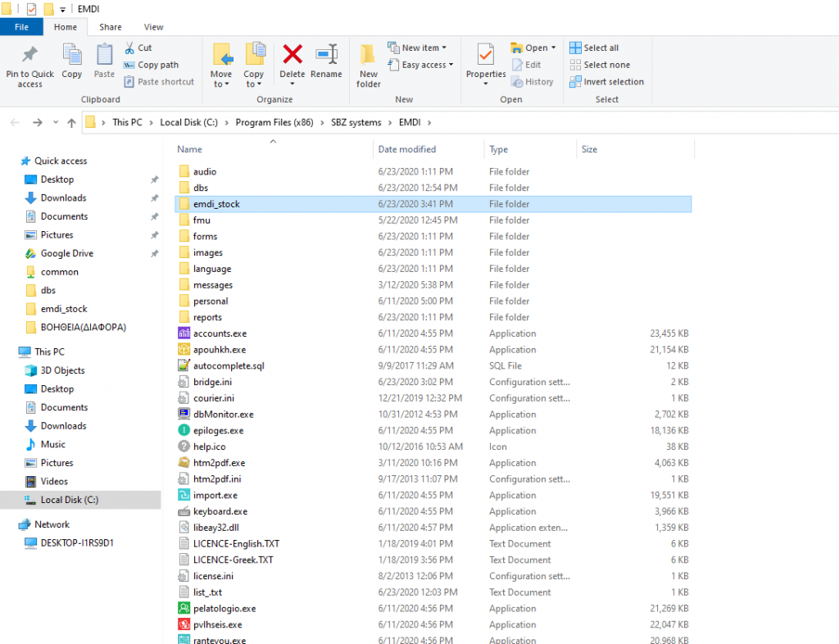
Task: Click the Up arrow navigation button
Action: [x=71, y=123]
